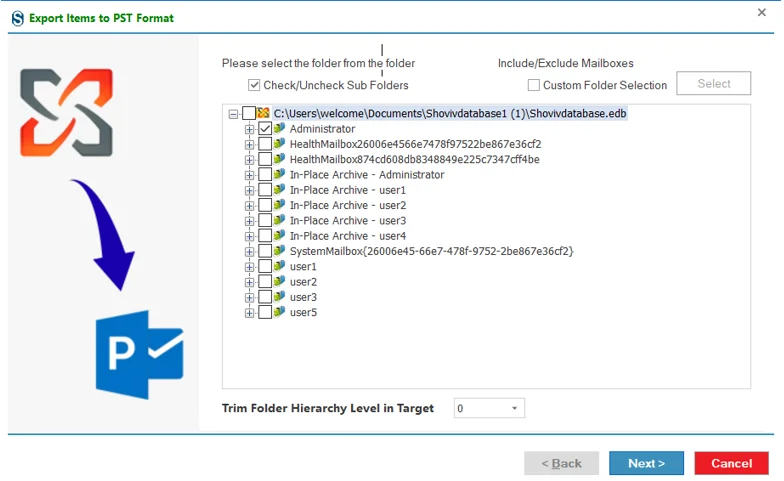The image size is (784, 481).
Task: Click mailbox icon for In-Place Archive - user4
Action: click(x=280, y=236)
